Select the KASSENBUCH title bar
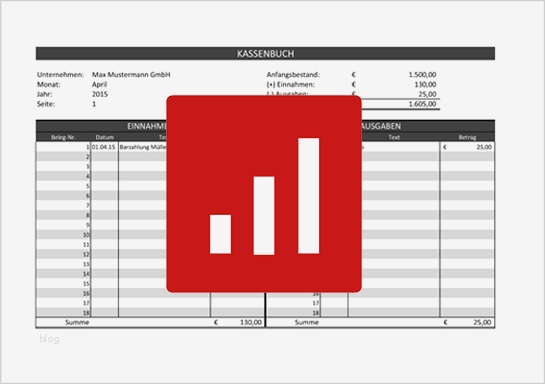 (265, 54)
